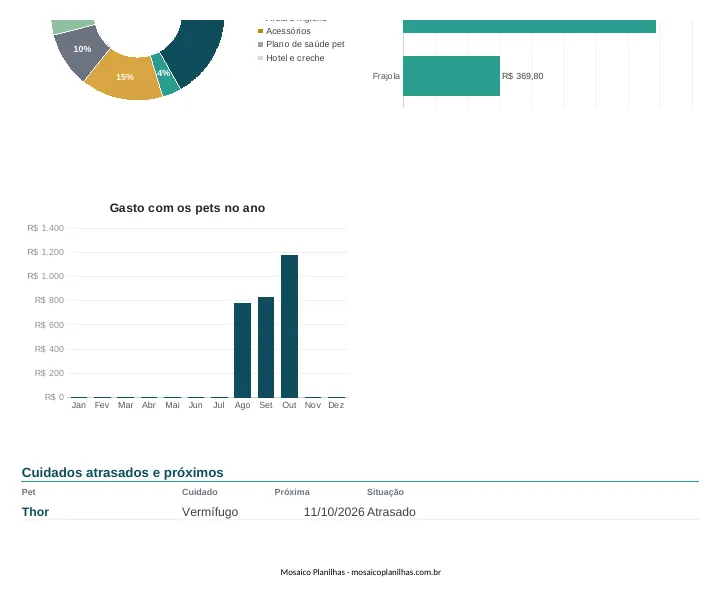Click the 4% donut chart slice
Viewport: 719px width, 597px height.
165,76
